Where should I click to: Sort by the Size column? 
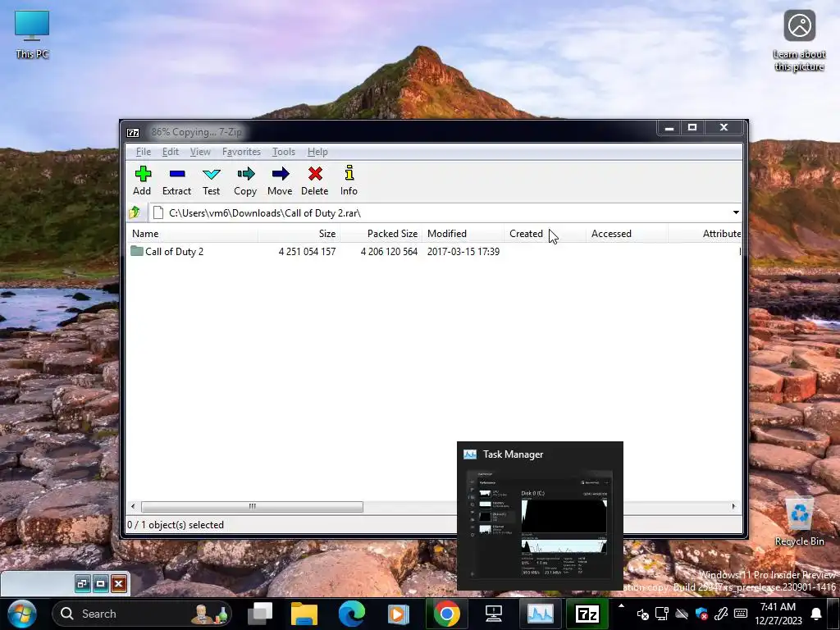point(299,234)
